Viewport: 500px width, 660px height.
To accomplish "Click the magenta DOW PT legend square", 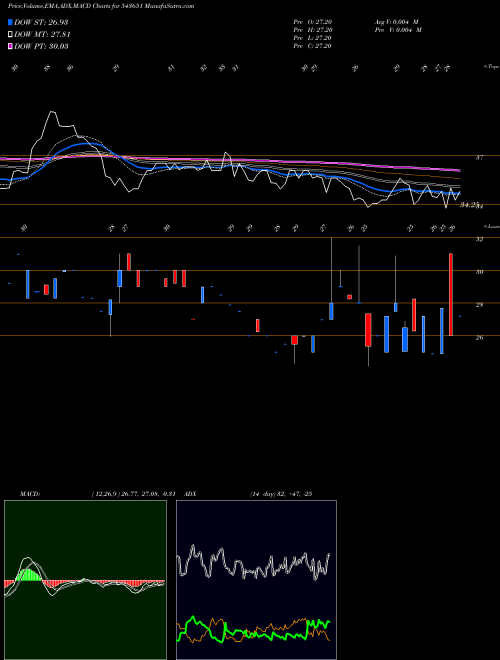I will (x=11, y=46).
